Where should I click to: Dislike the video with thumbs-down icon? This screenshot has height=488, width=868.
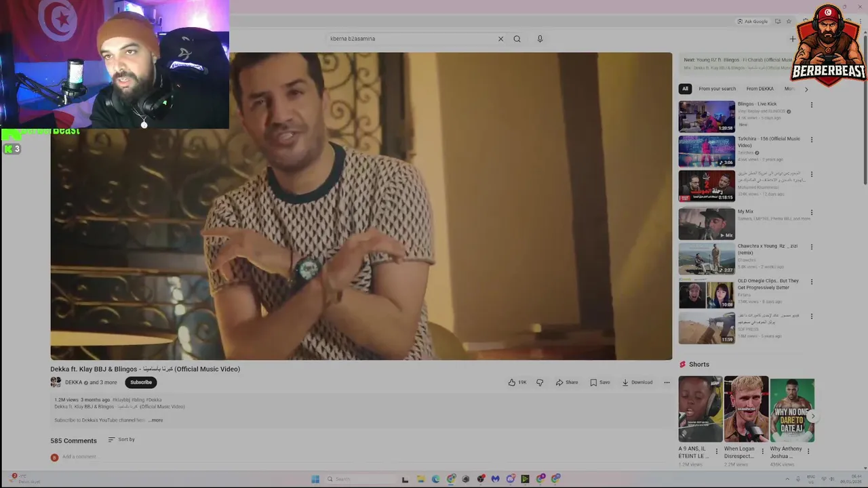point(540,382)
